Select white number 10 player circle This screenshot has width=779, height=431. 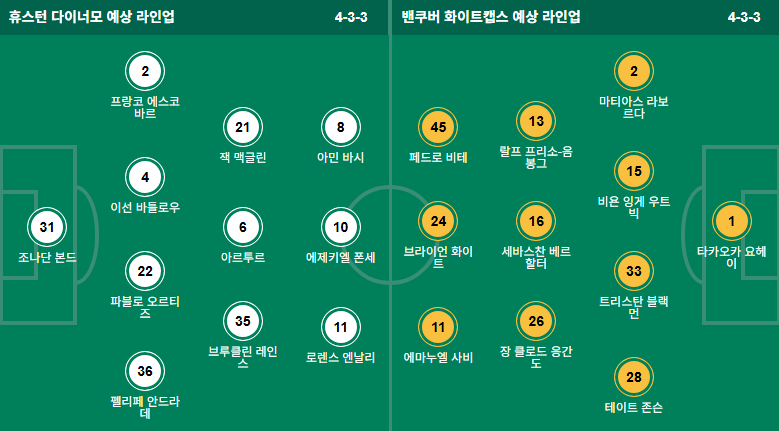341,227
